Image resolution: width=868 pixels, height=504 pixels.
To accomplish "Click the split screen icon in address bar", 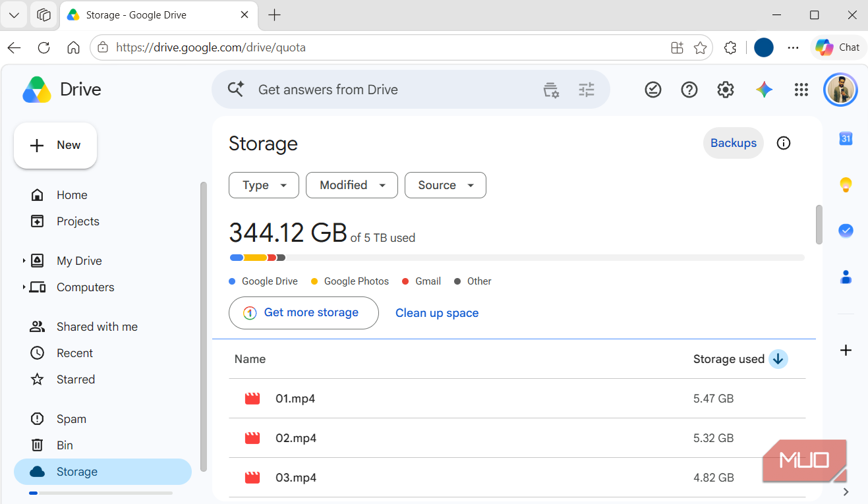I will pyautogui.click(x=677, y=47).
